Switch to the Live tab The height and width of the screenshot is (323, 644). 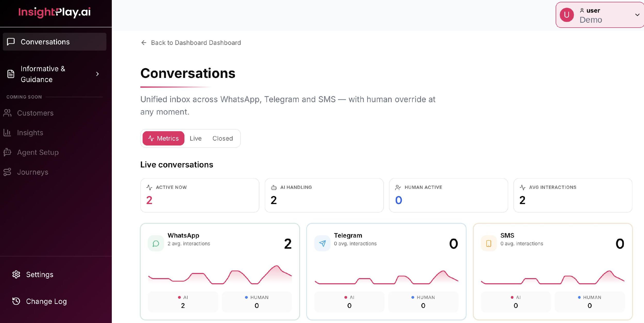click(196, 139)
